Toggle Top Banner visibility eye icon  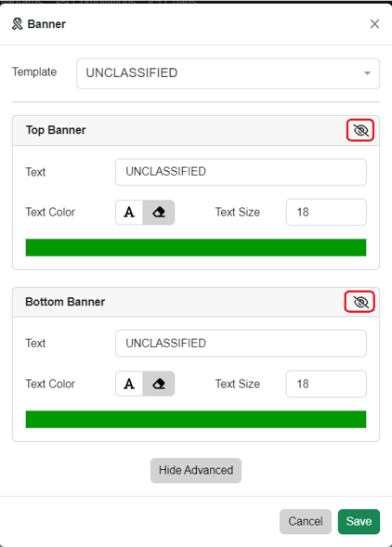point(360,130)
